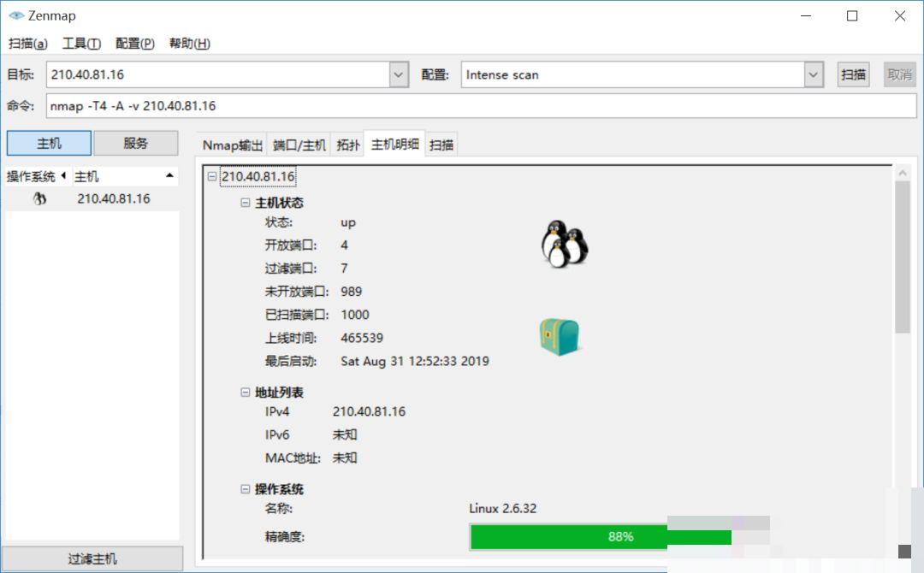Click the IPv6 row value 未知
The image size is (924, 573).
[345, 434]
